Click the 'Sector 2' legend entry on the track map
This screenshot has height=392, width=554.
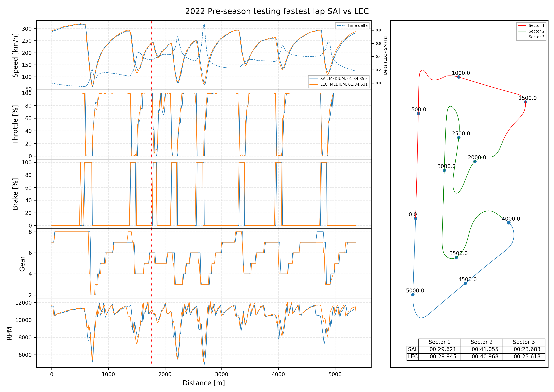pyautogui.click(x=531, y=31)
